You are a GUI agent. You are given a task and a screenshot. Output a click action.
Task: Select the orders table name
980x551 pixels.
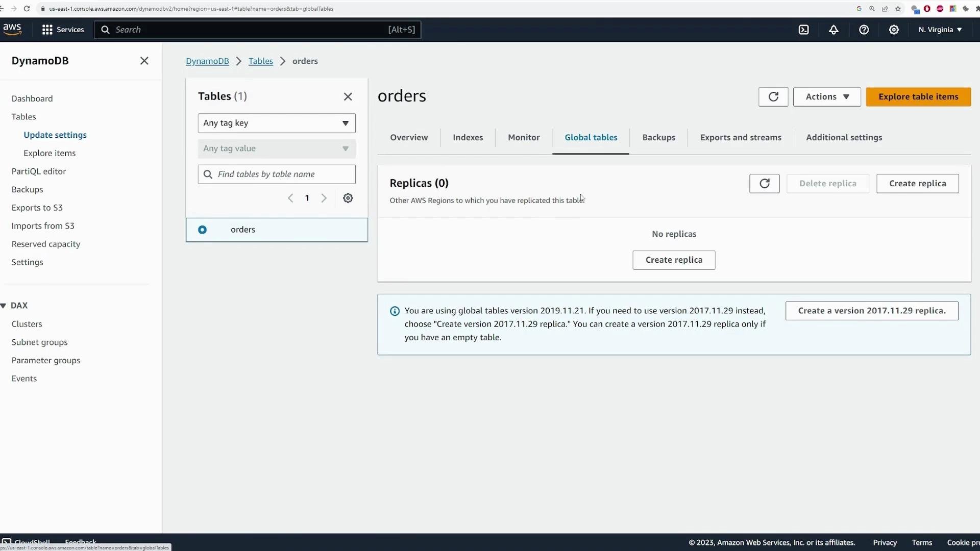[x=243, y=230]
